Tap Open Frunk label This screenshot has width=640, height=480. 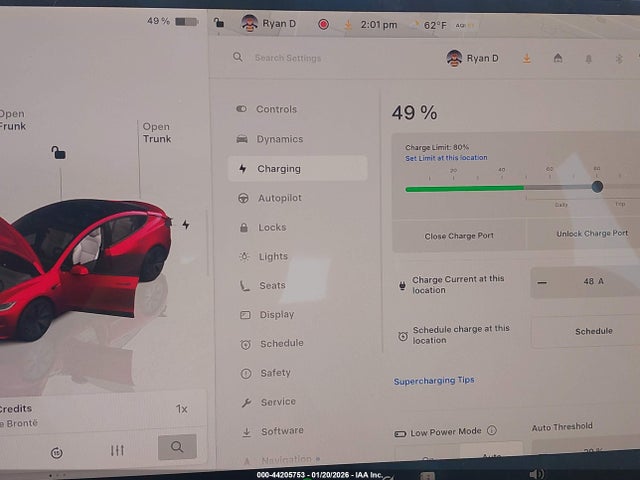point(12,120)
